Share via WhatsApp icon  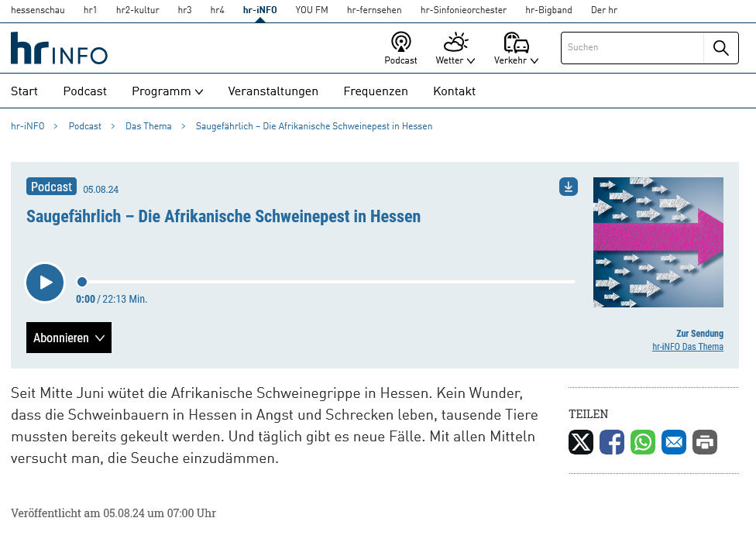(643, 442)
